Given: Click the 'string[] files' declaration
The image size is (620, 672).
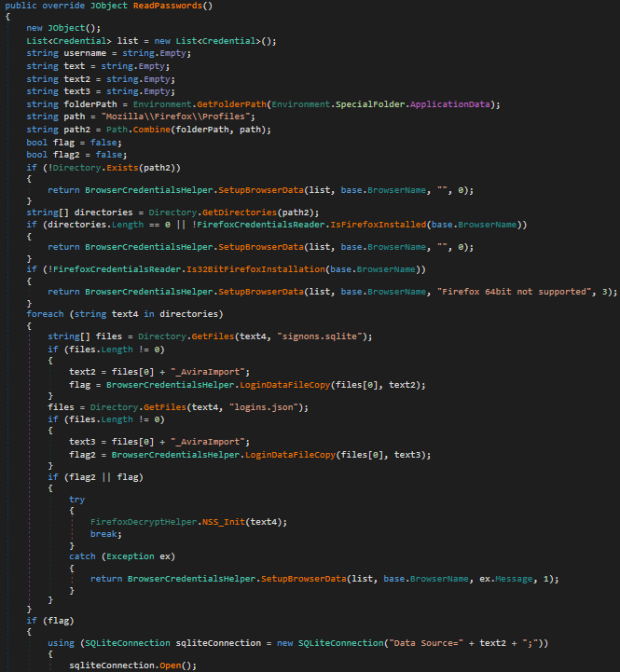Looking at the screenshot, I should point(85,336).
